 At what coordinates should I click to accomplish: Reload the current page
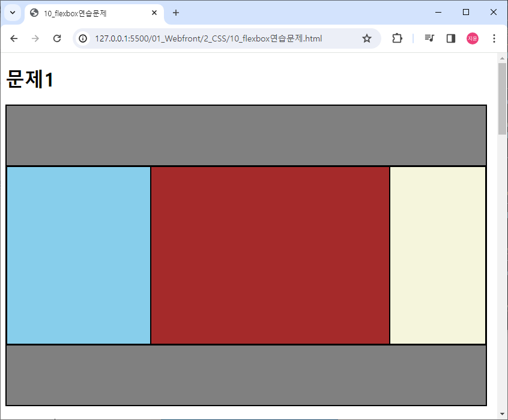pos(57,38)
